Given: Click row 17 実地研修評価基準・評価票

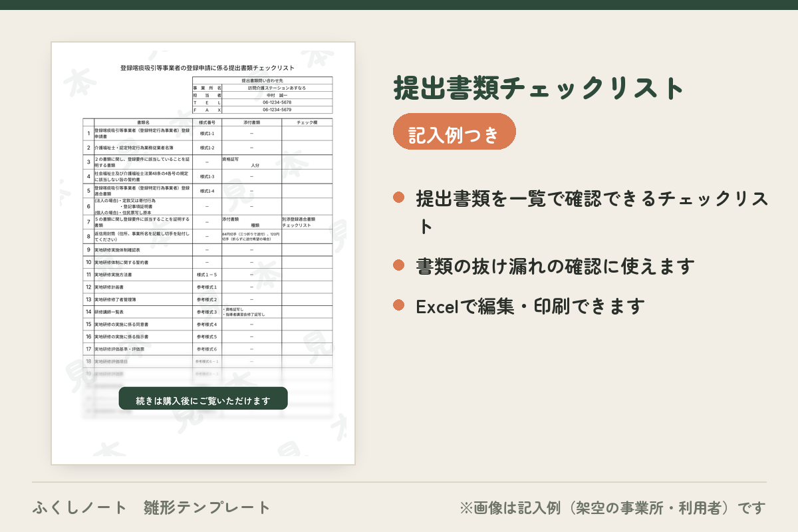Looking at the screenshot, I should point(143,349).
